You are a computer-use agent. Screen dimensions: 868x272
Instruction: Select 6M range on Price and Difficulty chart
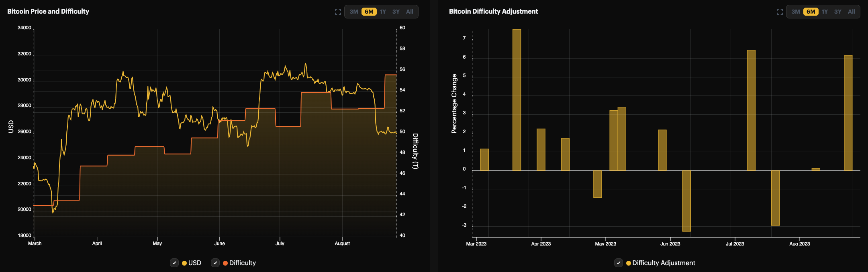(x=369, y=12)
